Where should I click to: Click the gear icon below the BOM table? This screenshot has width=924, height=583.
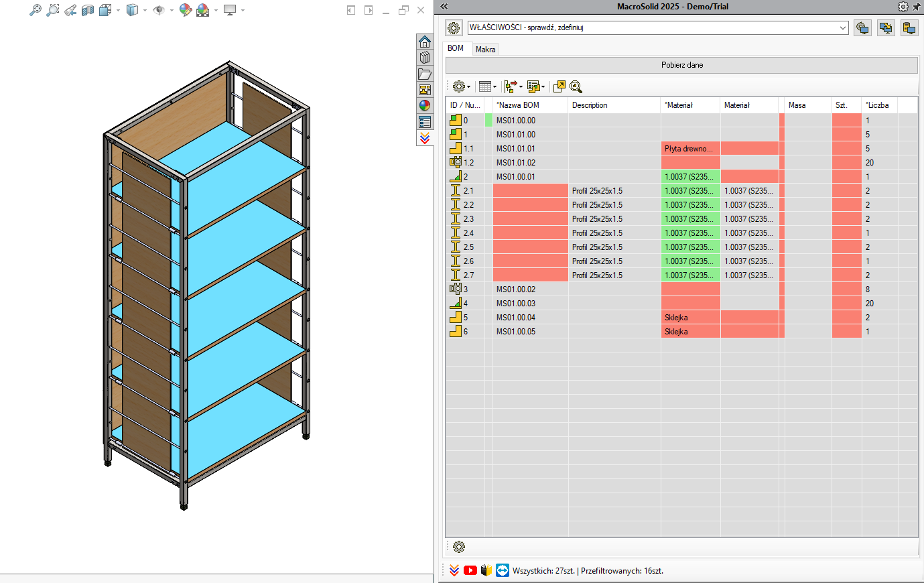(x=459, y=547)
